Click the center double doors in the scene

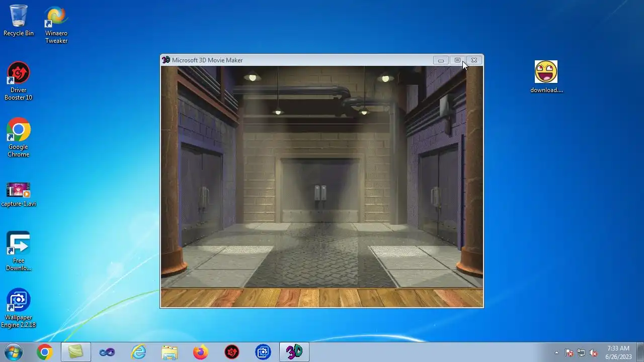coord(320,191)
